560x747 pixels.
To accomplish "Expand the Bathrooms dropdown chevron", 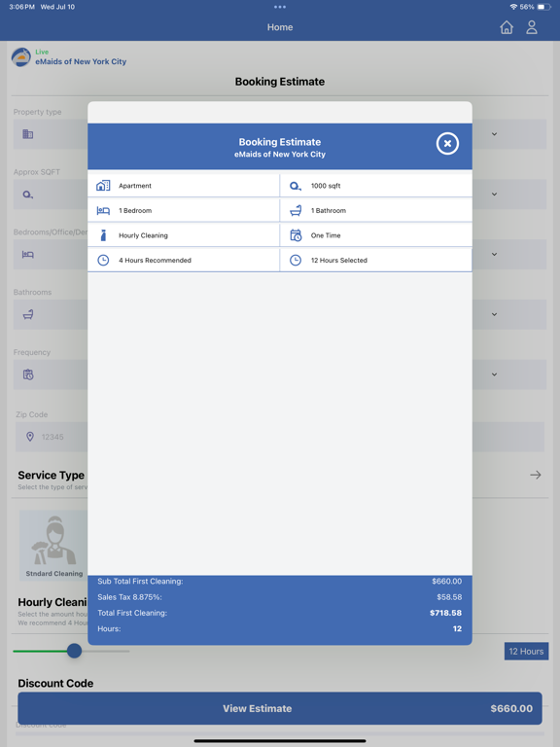I will click(494, 314).
